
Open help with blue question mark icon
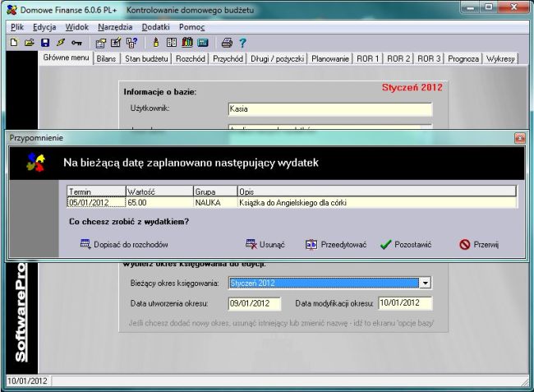[242, 43]
